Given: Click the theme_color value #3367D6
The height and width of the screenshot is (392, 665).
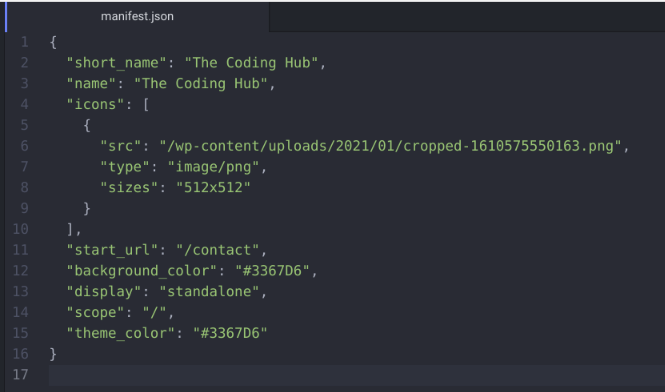Looking at the screenshot, I should tap(230, 333).
